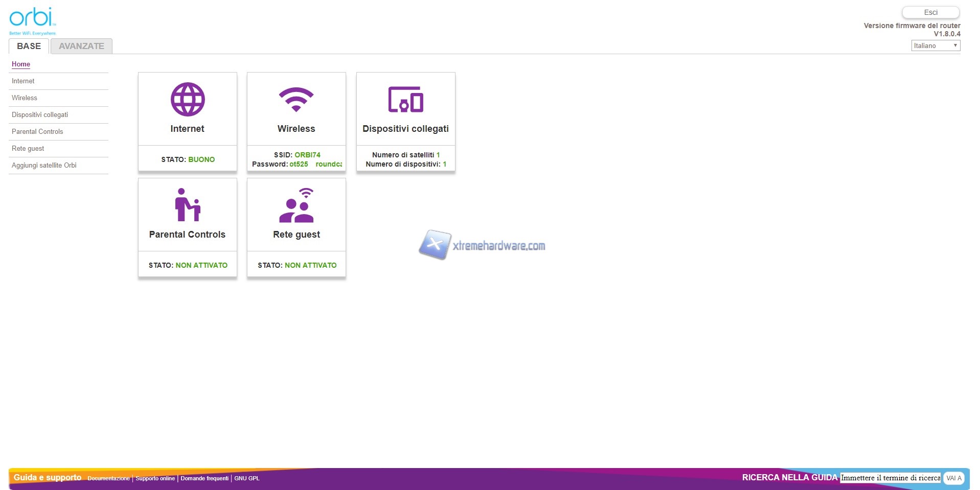Screen dimensions: 980x490
Task: Open Home in the sidebar
Action: pos(21,64)
